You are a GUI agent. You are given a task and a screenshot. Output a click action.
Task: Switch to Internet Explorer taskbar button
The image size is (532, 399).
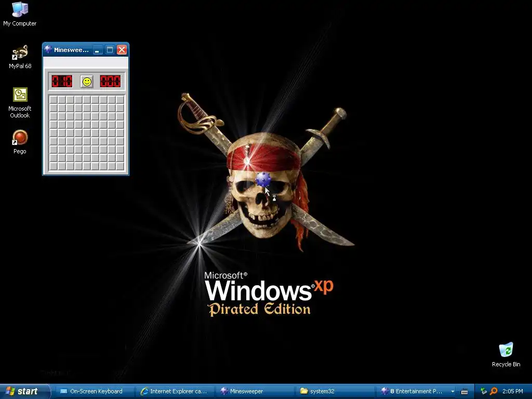175,391
